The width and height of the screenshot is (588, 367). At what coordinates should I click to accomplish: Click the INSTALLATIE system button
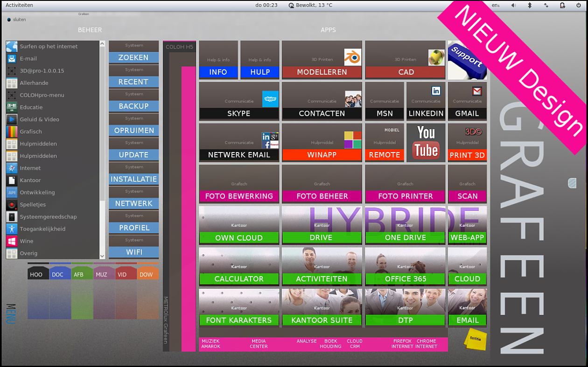point(133,179)
